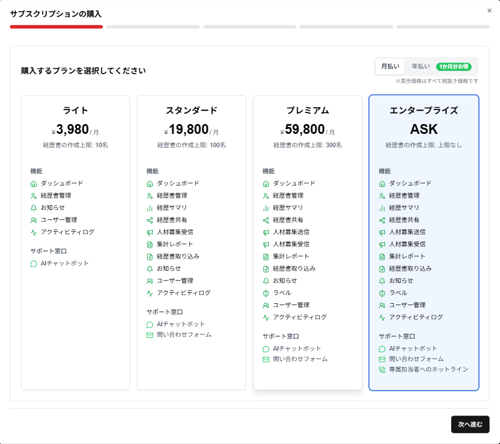
Task: Click 経歴書の作成上限: 10名 text
Action: tap(75, 145)
